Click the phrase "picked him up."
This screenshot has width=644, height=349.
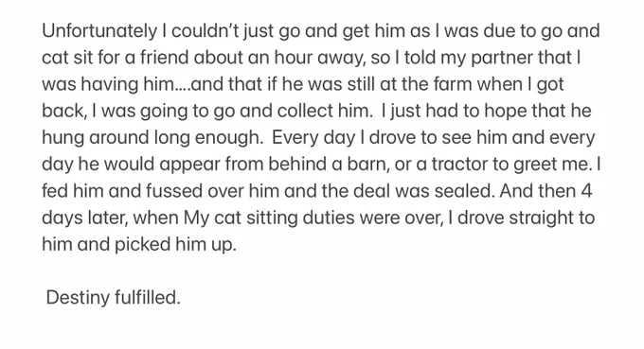click(175, 244)
